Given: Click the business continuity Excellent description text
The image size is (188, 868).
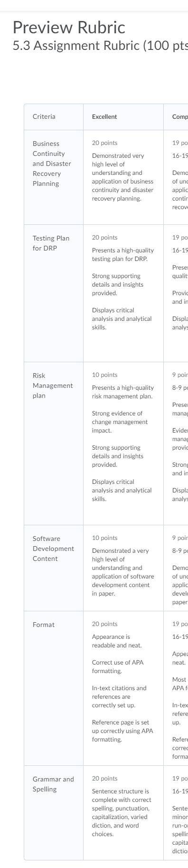Looking at the screenshot, I should (122, 177).
